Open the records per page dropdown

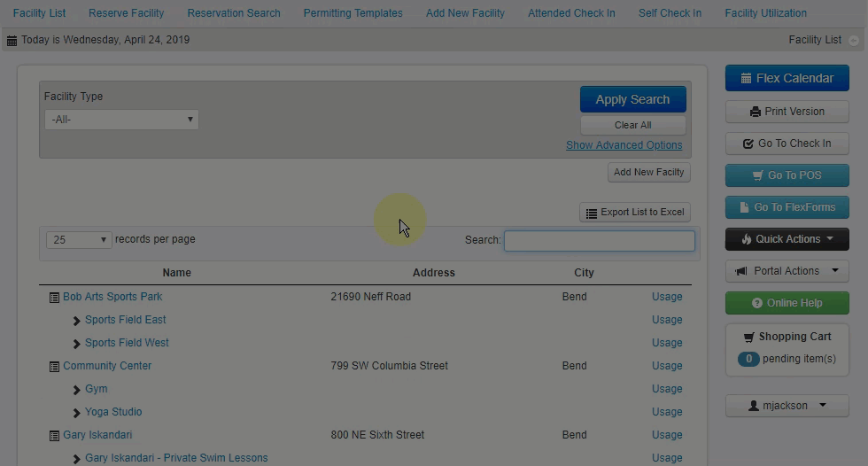coord(79,240)
